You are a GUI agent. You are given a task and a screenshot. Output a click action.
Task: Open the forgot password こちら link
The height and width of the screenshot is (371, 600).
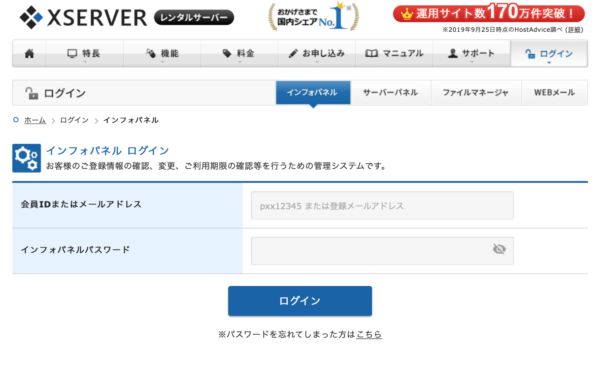369,335
